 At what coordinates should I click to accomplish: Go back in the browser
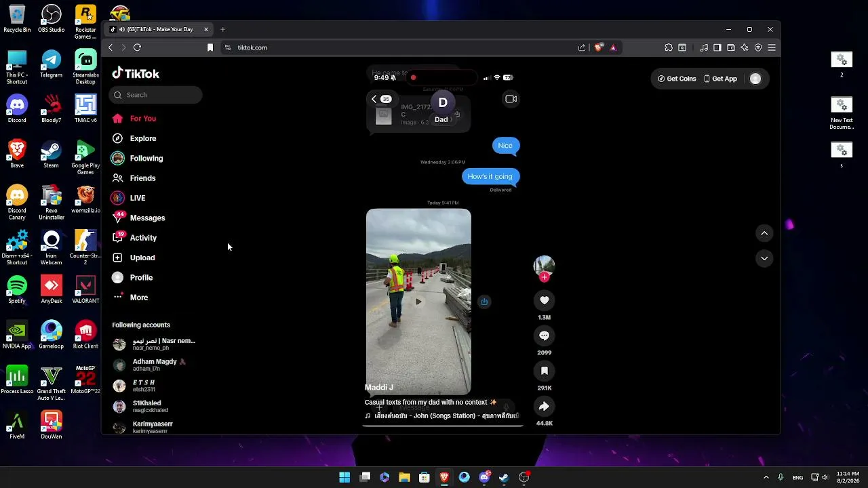pyautogui.click(x=111, y=47)
